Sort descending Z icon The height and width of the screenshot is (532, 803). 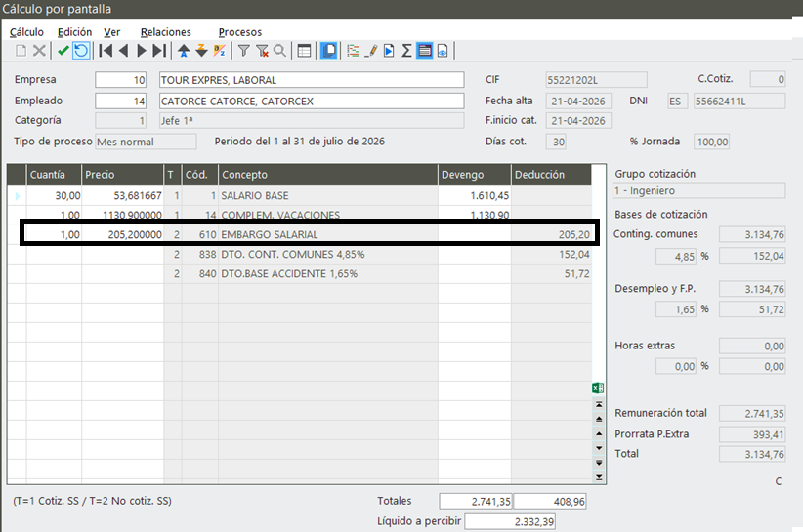(202, 51)
